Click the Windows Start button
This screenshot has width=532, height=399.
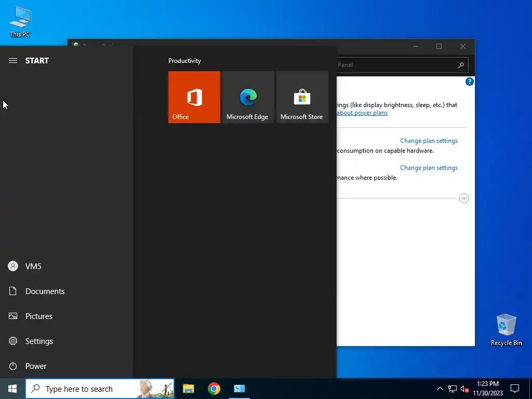tap(12, 389)
